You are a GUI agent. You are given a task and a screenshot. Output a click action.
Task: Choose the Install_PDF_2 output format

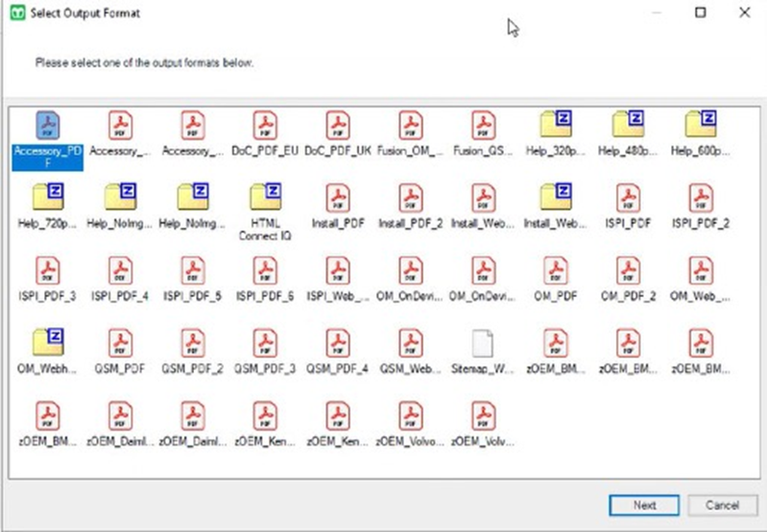(x=410, y=206)
